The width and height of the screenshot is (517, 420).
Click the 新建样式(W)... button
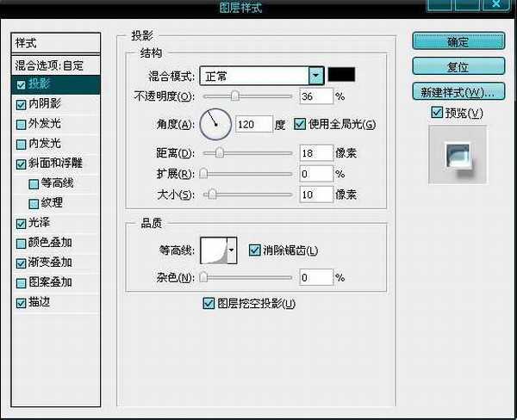click(458, 92)
